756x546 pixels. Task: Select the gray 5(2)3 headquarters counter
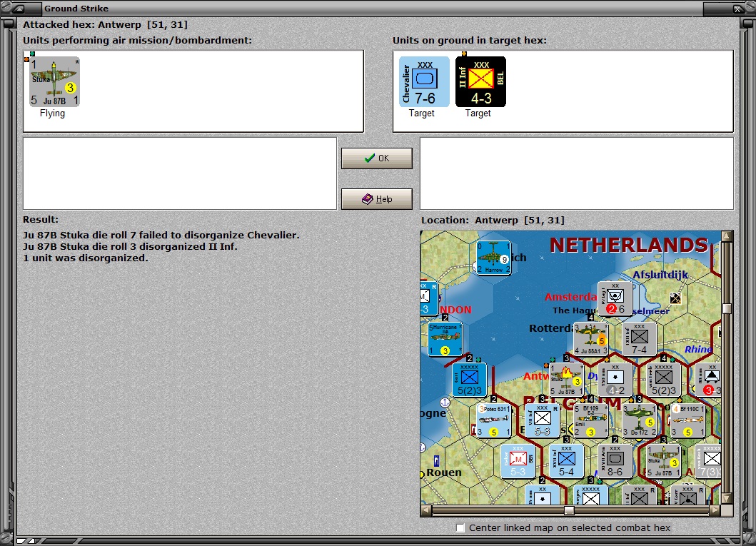pos(663,380)
